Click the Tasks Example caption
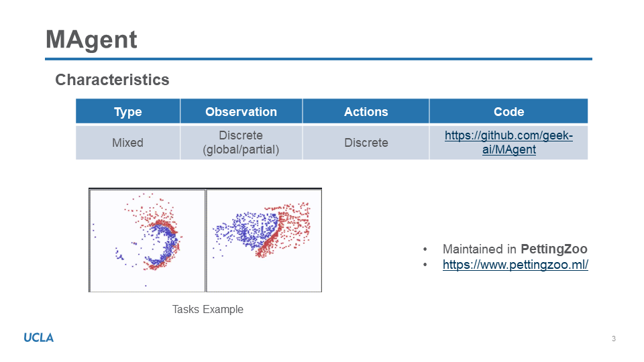Screen dimensions: 644x362 (207, 310)
